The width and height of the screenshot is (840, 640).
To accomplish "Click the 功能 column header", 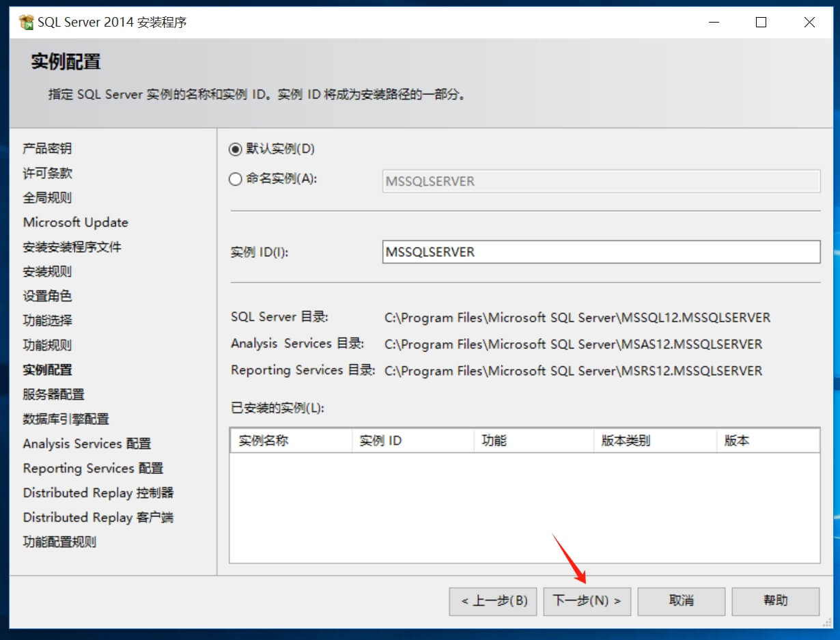I will pos(533,441).
